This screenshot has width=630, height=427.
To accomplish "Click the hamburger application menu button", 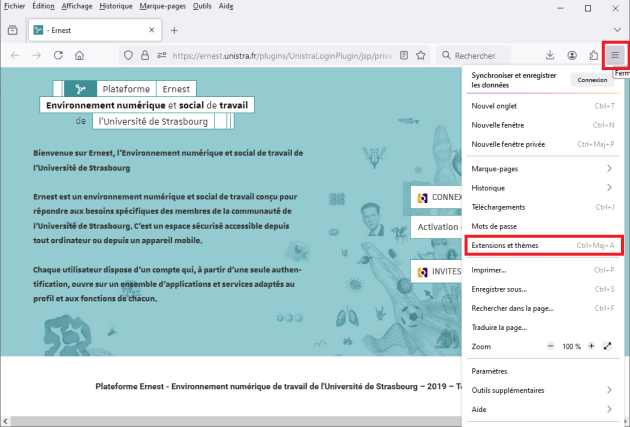I will (x=616, y=55).
